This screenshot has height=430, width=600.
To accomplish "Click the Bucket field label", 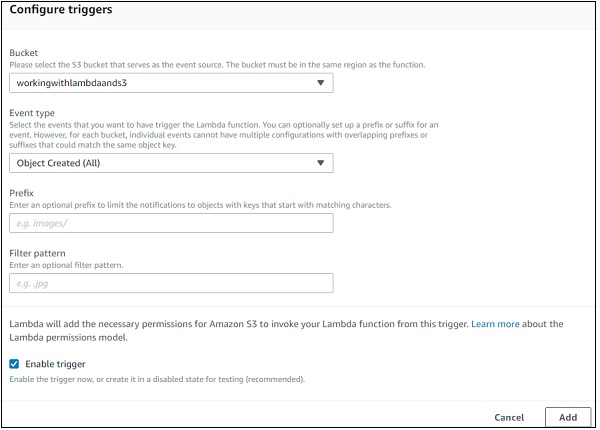I will pos(26,52).
